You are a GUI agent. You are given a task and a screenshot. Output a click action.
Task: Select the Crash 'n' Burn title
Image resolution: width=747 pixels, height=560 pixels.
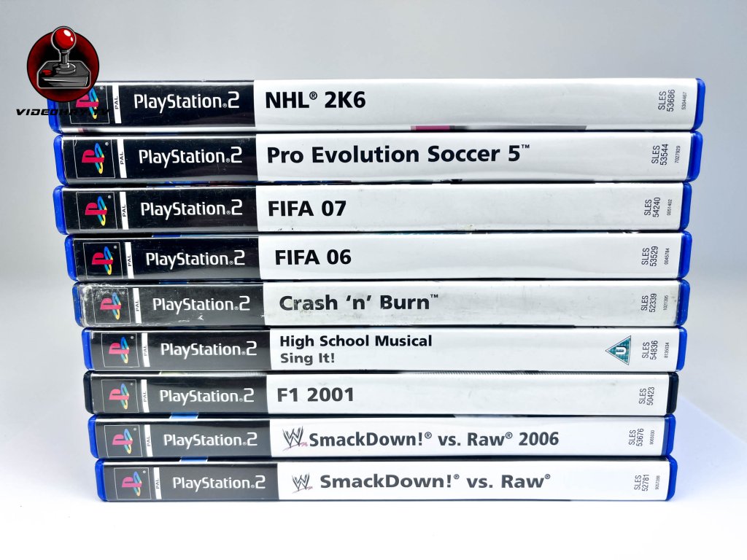(x=358, y=303)
